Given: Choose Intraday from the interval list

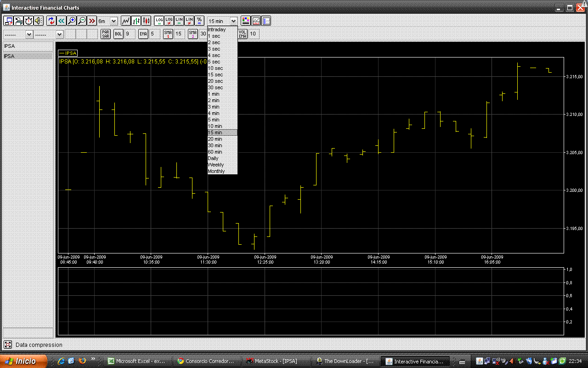Looking at the screenshot, I should point(222,29).
